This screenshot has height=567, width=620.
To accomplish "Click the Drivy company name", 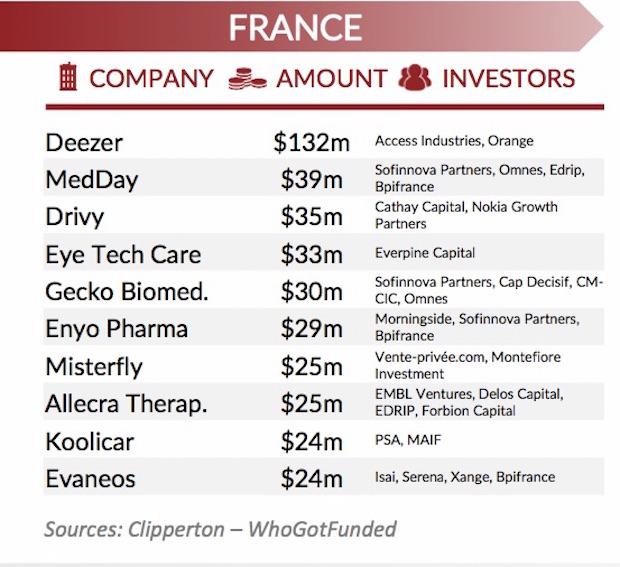I will (75, 217).
